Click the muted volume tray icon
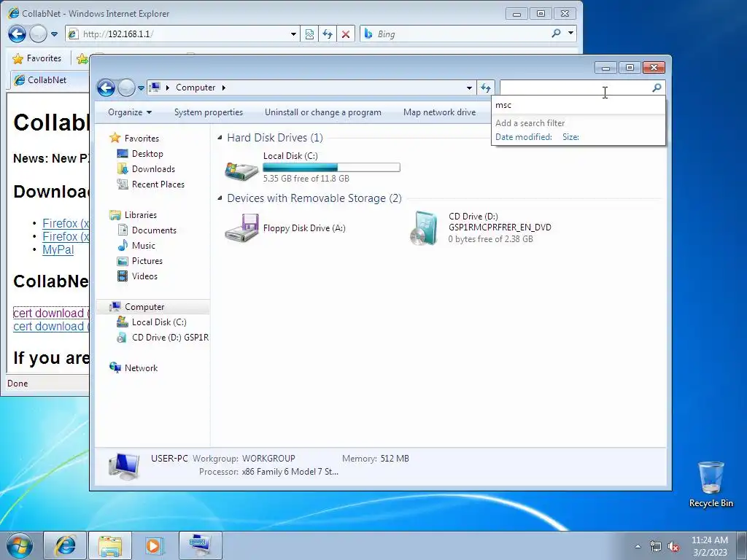 point(673,547)
